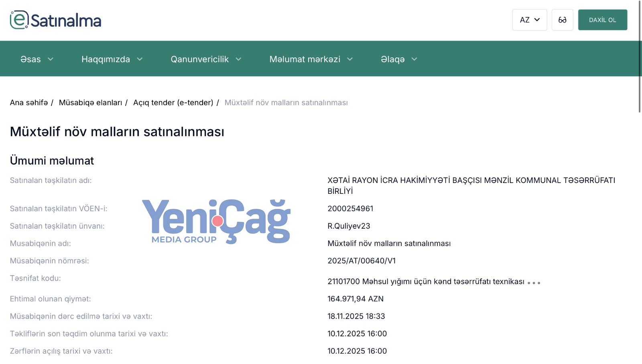
Task: Open the Əsas menu
Action: click(31, 59)
